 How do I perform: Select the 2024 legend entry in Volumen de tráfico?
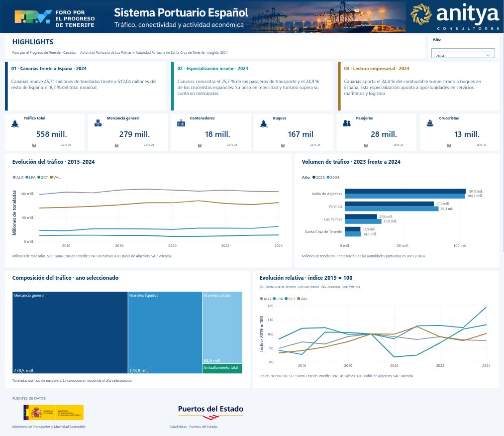coord(333,177)
